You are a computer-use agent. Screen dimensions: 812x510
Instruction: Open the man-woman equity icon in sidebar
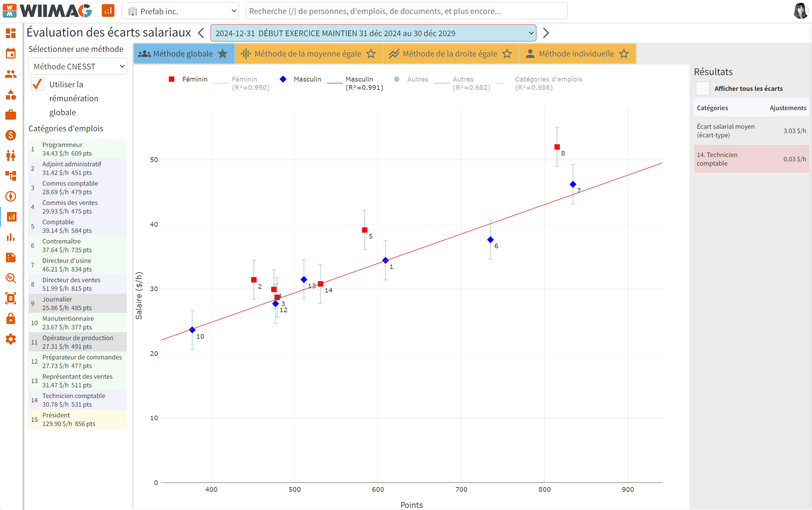pyautogui.click(x=11, y=156)
